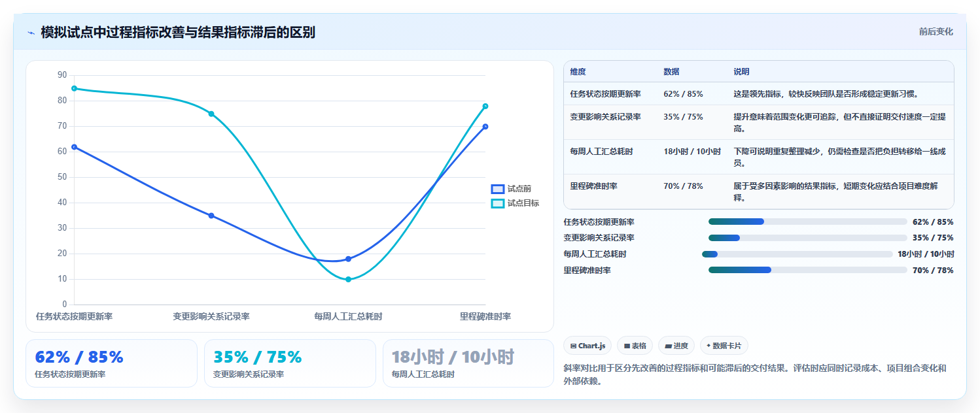This screenshot has height=413, width=980.
Task: Click the 变更影响关系记录率 progress bar
Action: (808, 238)
